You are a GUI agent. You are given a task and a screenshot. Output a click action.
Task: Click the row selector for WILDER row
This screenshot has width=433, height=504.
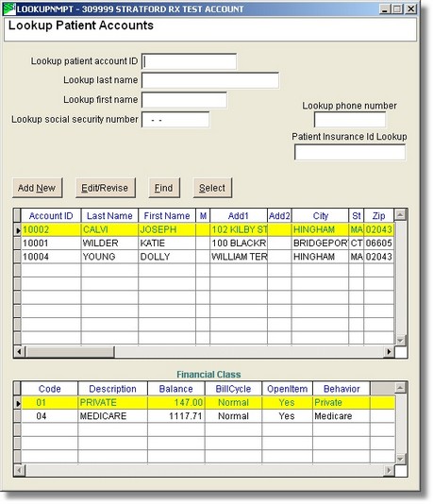tap(17, 243)
